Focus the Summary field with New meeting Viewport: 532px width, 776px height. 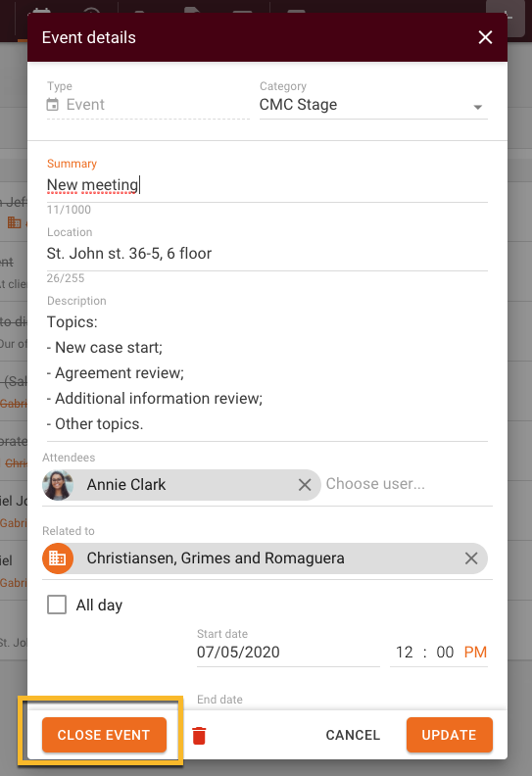coord(267,185)
